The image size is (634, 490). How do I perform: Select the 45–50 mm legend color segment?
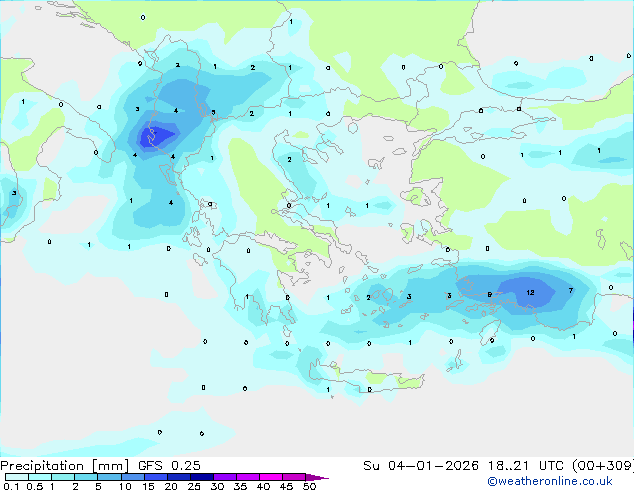294,477
